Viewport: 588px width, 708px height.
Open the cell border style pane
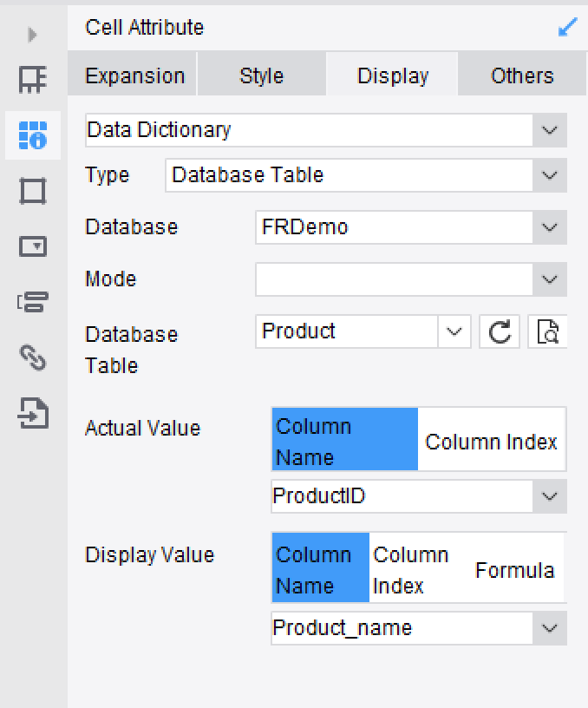click(32, 190)
